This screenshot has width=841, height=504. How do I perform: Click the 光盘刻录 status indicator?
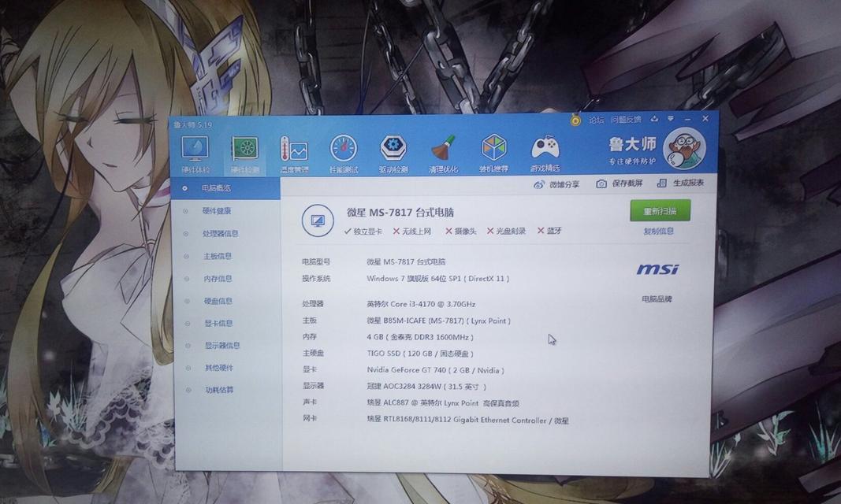coord(506,231)
